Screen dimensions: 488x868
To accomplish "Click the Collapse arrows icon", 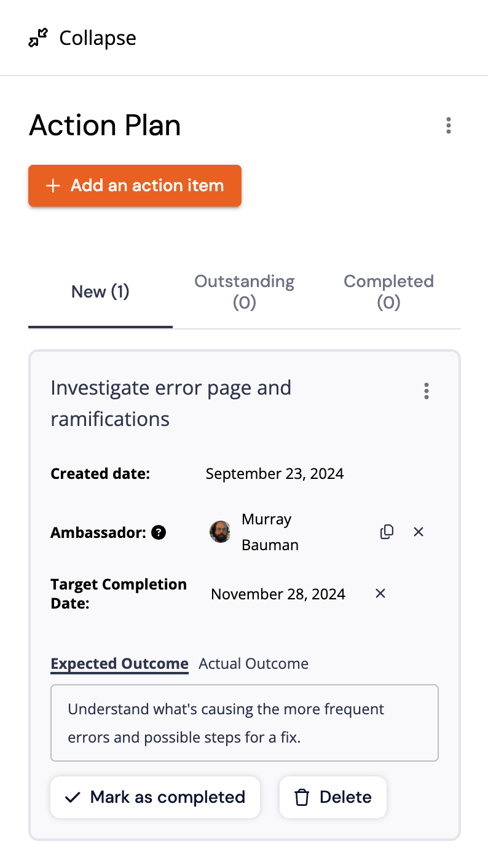I will [x=38, y=38].
